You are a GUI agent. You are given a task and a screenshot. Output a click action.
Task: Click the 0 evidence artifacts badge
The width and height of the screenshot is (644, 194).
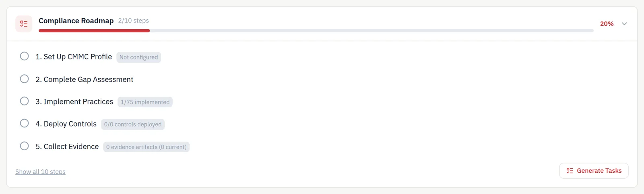[147, 147]
